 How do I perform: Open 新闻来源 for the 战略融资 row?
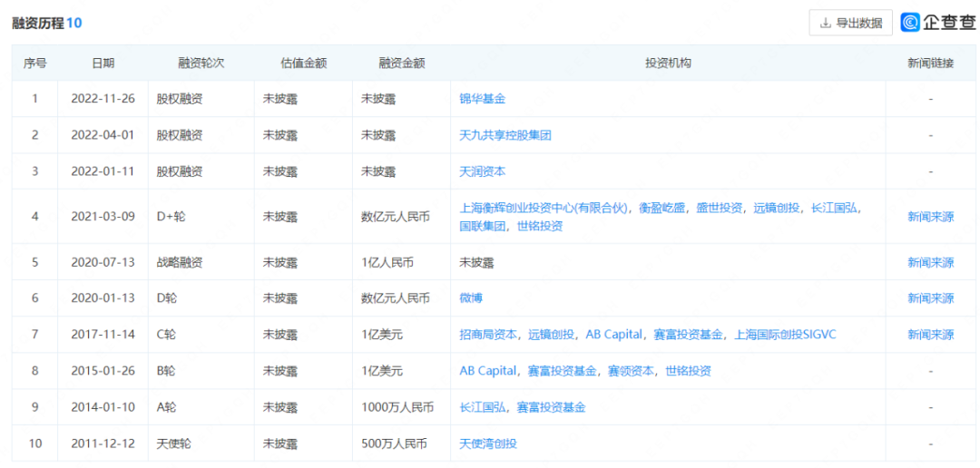coord(930,262)
